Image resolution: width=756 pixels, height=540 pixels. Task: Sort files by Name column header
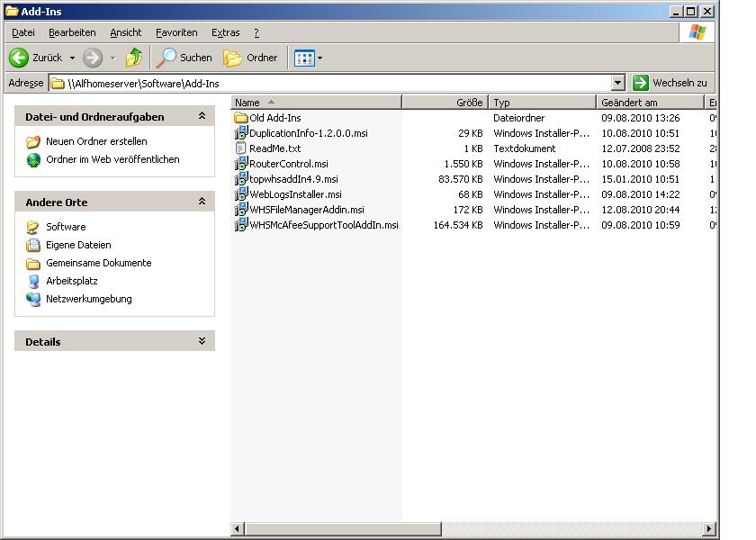(316, 103)
